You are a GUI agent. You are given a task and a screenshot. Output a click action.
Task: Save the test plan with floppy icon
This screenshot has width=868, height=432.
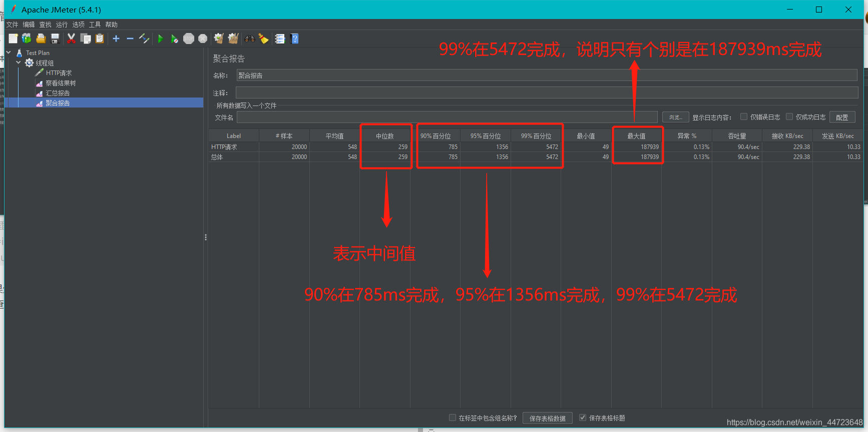[x=55, y=38]
